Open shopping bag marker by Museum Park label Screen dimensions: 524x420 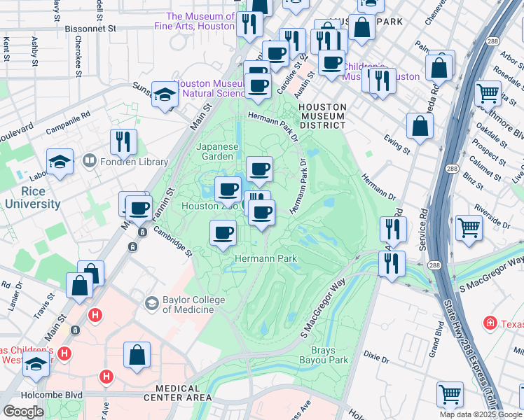pyautogui.click(x=361, y=28)
